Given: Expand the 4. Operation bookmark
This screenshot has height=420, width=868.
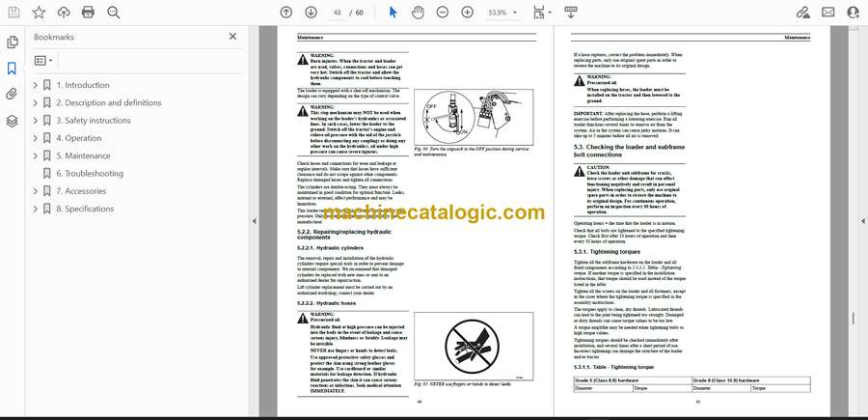Looking at the screenshot, I should coord(36,138).
